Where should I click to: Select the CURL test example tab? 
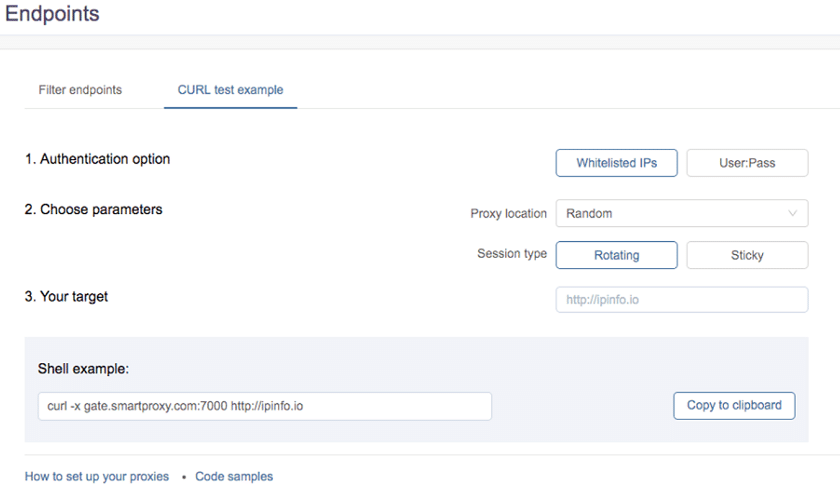click(x=230, y=90)
